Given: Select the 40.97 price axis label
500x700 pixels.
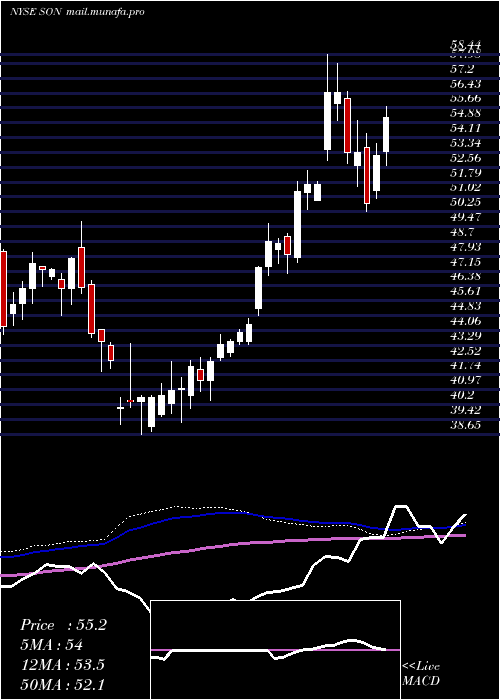Looking at the screenshot, I should (466, 380).
